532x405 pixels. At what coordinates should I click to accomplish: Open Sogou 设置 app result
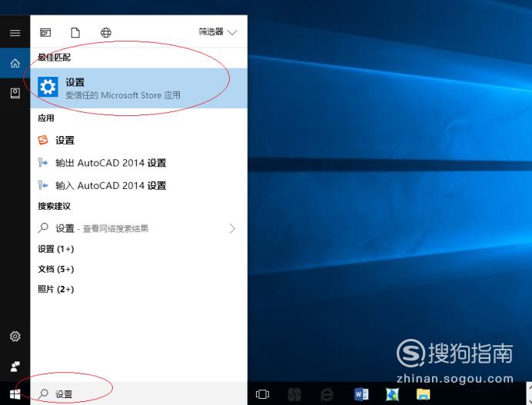[139, 140]
